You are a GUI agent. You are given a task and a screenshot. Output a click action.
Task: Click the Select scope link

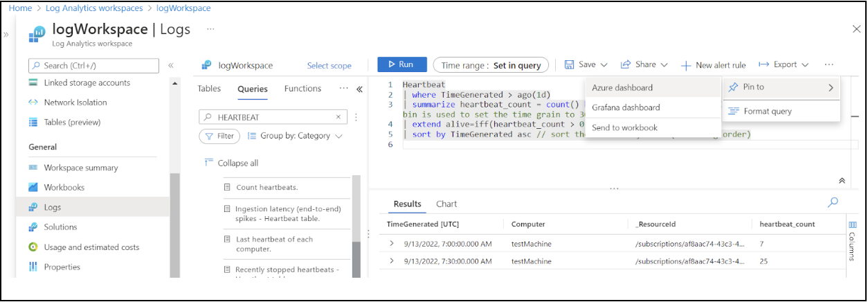[329, 66]
